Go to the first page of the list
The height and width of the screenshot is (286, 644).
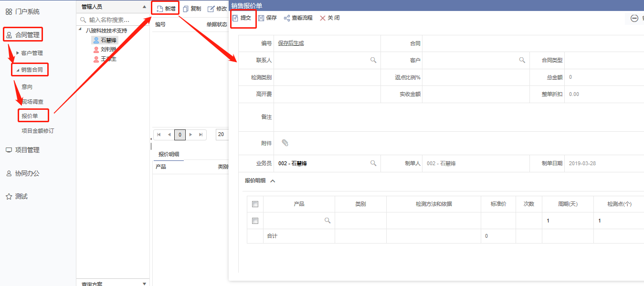(x=159, y=135)
